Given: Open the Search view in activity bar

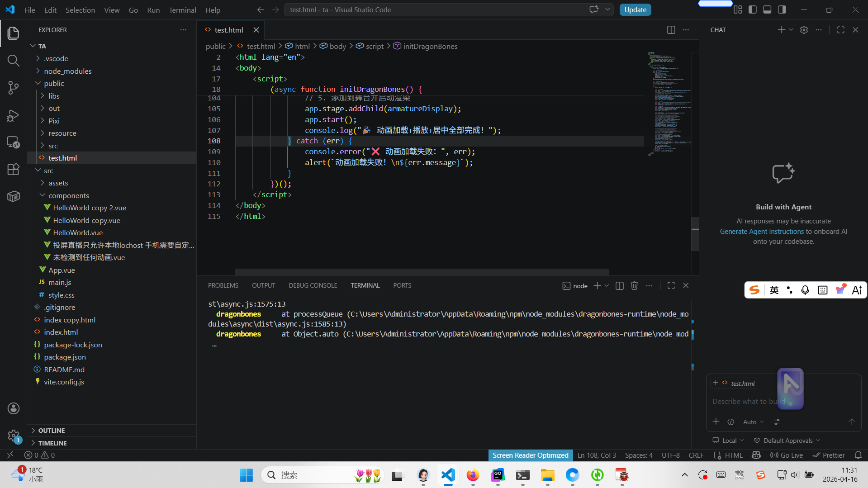Looking at the screenshot, I should (x=14, y=61).
